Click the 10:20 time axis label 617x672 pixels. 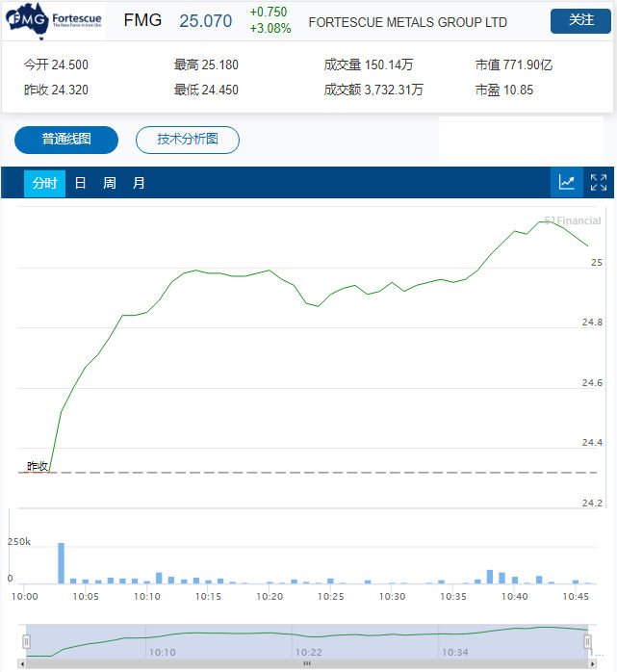click(x=270, y=597)
